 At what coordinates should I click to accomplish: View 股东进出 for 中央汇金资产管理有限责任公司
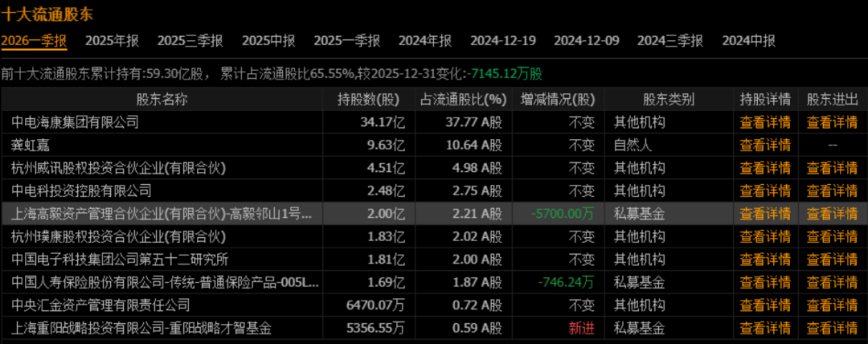(x=832, y=305)
